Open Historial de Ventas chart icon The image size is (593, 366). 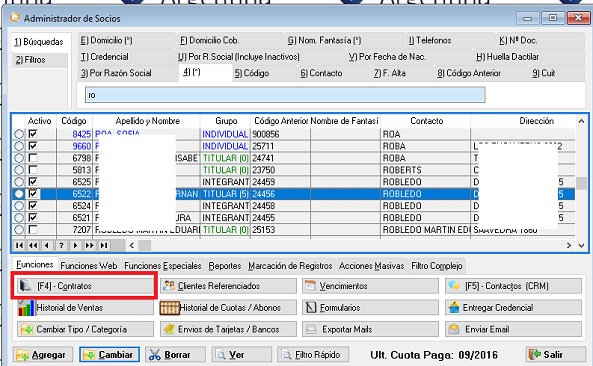(x=26, y=308)
